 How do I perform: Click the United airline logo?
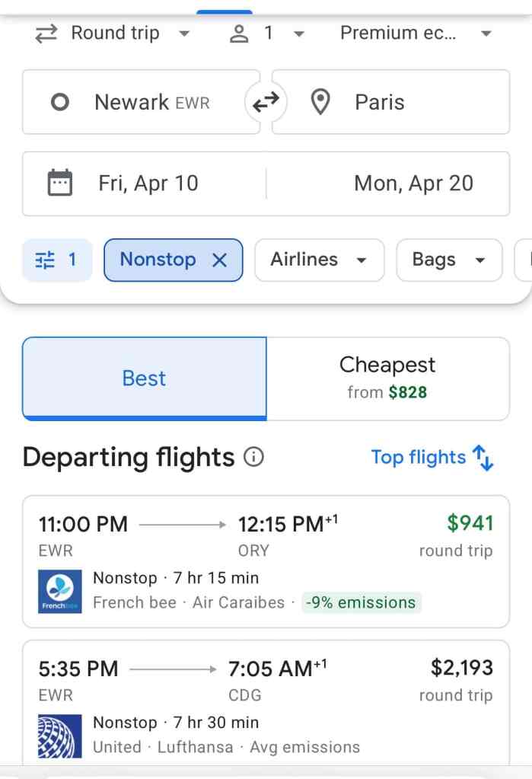(59, 735)
